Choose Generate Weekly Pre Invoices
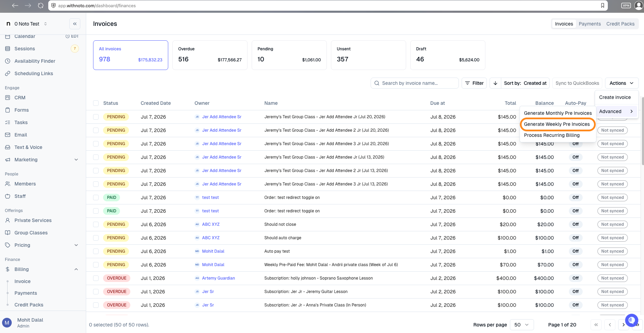 click(x=557, y=124)
